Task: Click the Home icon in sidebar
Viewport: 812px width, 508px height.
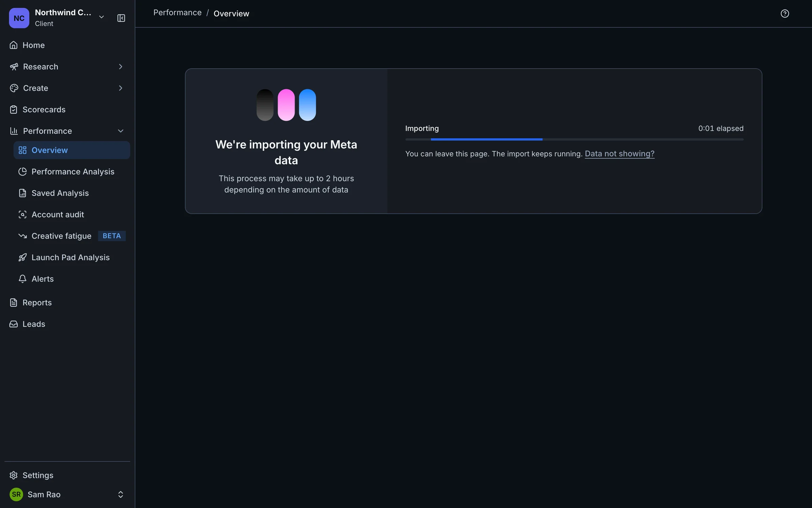Action: click(x=14, y=45)
